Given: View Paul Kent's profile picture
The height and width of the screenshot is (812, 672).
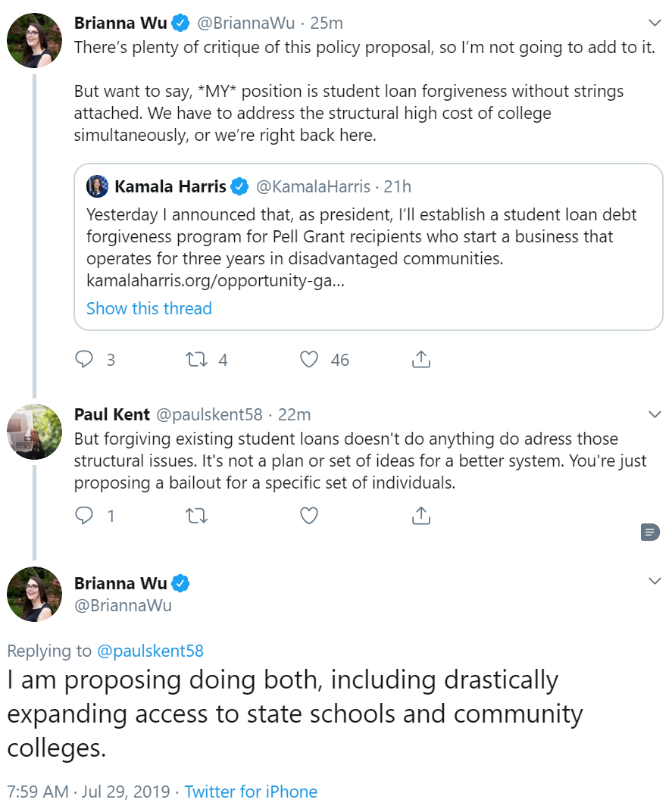Looking at the screenshot, I should (34, 432).
